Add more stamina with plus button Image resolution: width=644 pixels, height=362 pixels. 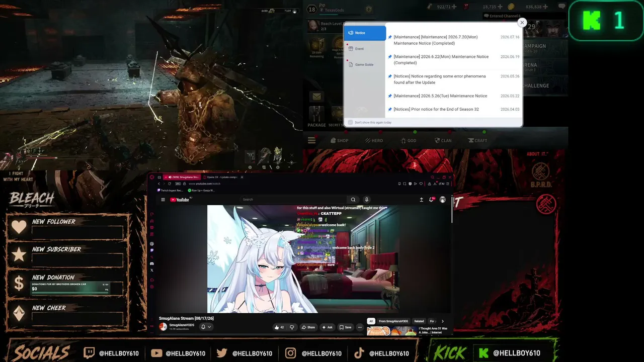point(454,7)
